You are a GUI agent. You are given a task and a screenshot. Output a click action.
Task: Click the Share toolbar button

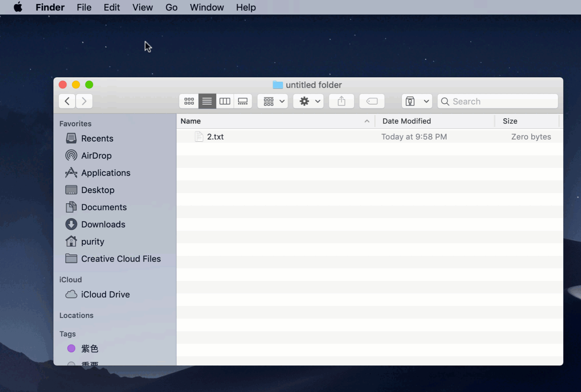(342, 101)
